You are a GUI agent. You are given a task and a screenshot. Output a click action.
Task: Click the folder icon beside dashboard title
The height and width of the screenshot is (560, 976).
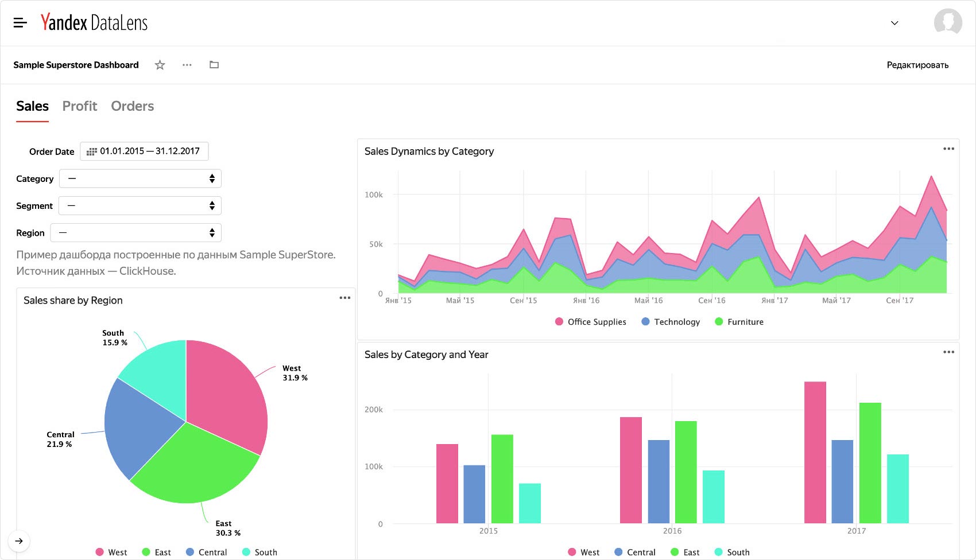click(x=214, y=65)
